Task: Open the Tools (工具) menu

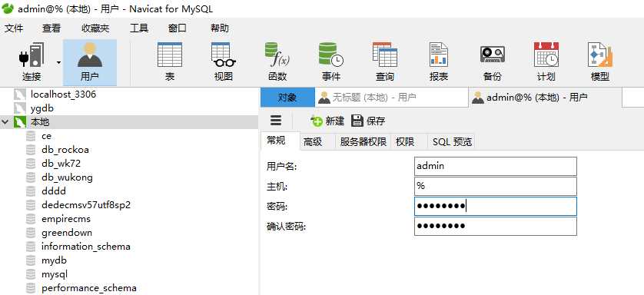Action: [x=139, y=28]
